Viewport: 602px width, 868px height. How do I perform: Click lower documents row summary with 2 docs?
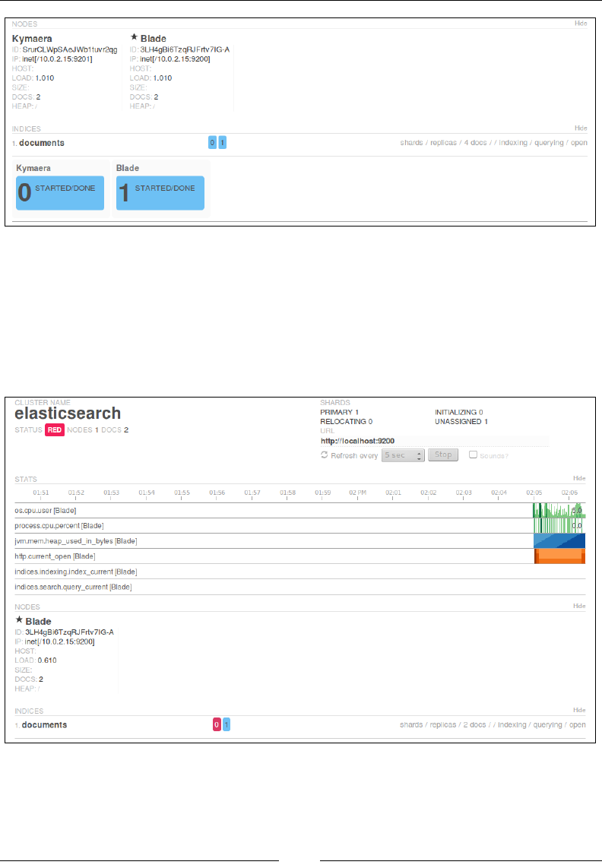click(493, 724)
